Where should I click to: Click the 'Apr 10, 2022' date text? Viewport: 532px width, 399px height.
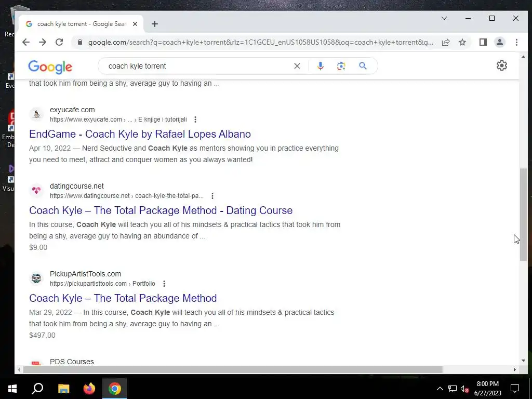(50, 148)
